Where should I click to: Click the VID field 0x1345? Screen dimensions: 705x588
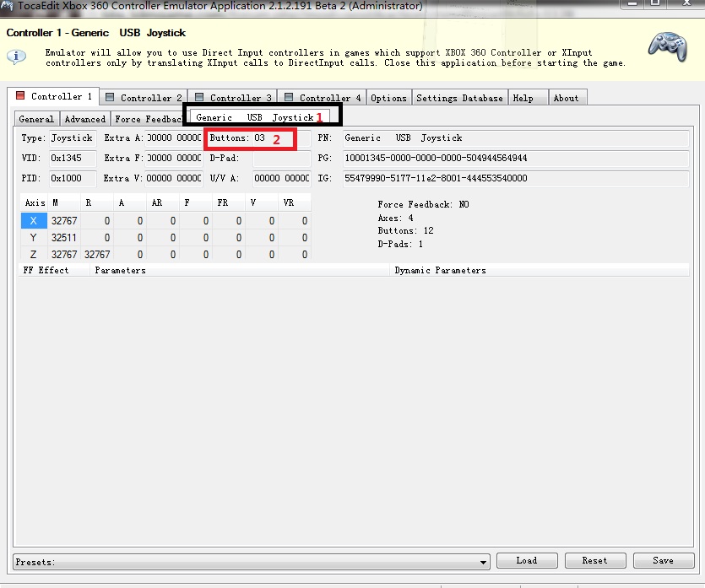pyautogui.click(x=73, y=158)
